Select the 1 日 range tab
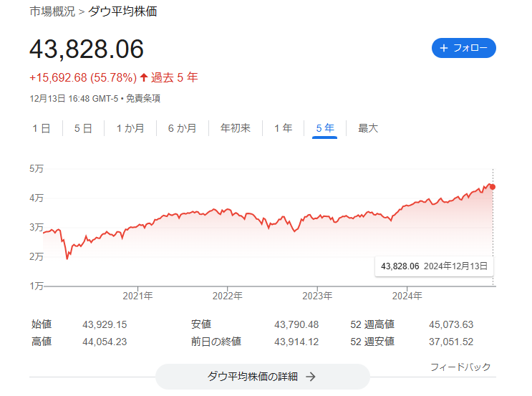 click(42, 128)
